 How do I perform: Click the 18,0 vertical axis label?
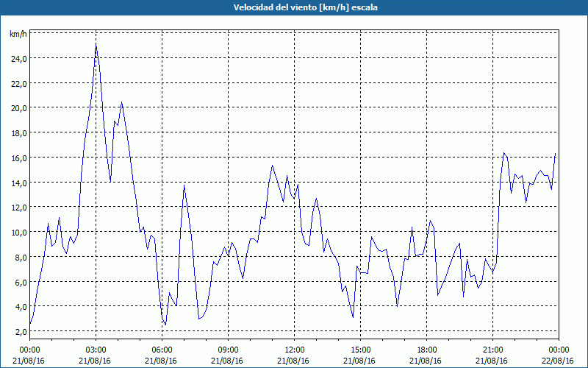click(x=19, y=133)
